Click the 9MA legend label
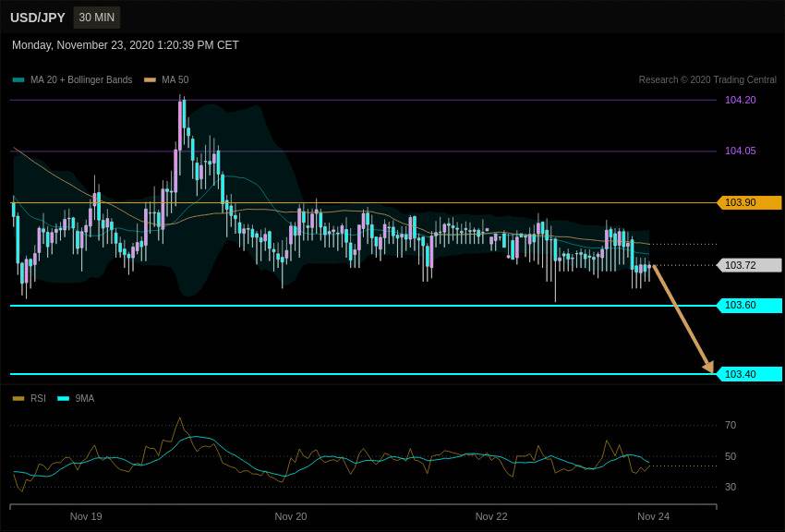785x532 pixels. (85, 398)
